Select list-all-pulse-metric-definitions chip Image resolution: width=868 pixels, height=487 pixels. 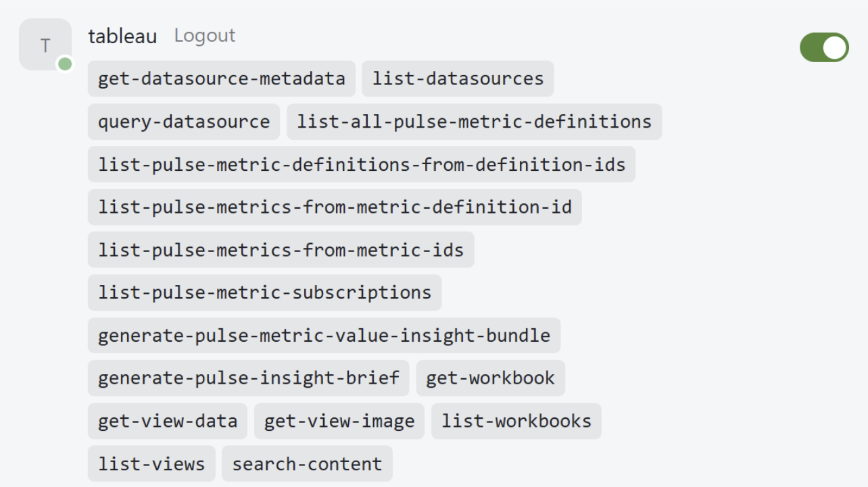click(474, 122)
